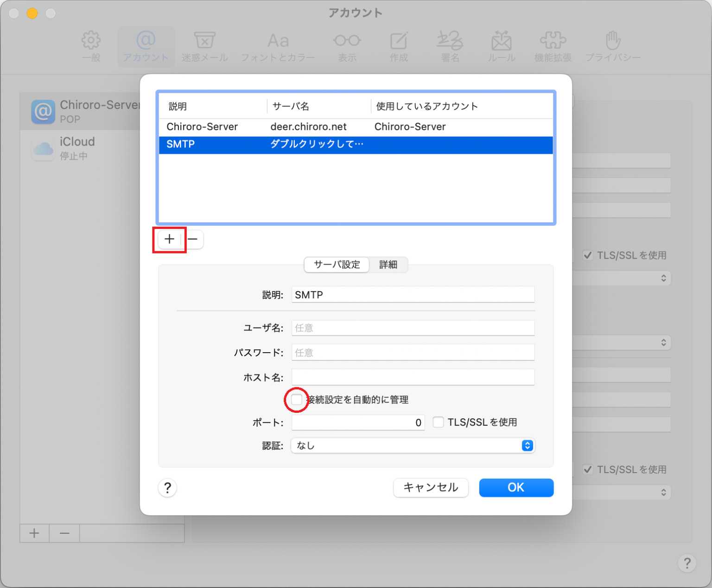Uncheck the upper TLS/SSL を使用 checkbox
Viewport: 712px width, 588px height.
tap(588, 255)
